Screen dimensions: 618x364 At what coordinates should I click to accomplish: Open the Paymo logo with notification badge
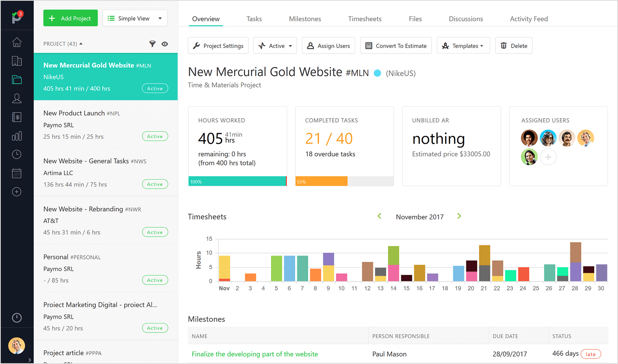click(17, 17)
